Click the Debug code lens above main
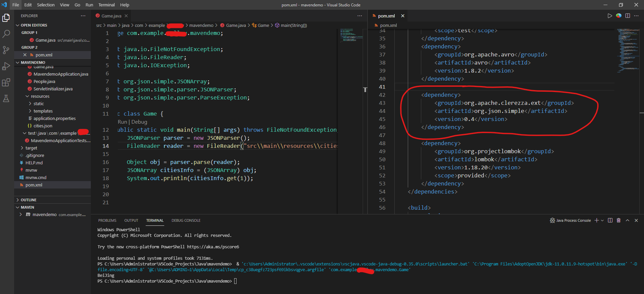Viewport: 644px width, 294px height. coord(139,122)
